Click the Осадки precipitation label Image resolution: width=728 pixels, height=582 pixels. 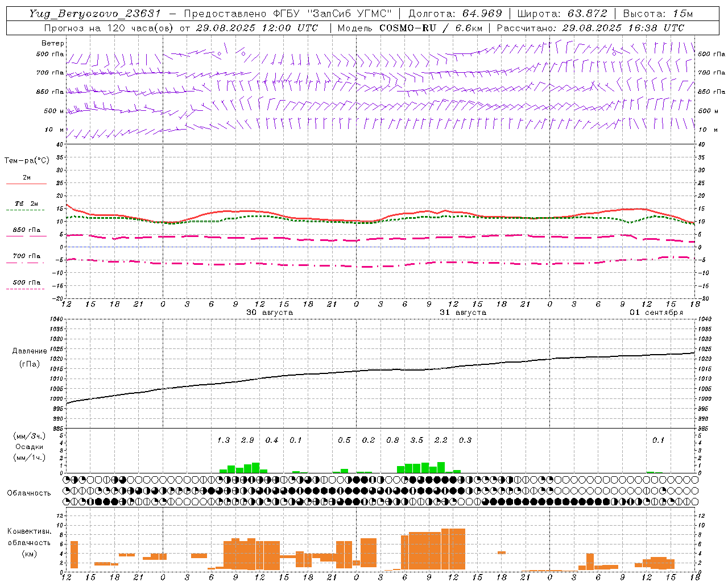[x=30, y=447]
